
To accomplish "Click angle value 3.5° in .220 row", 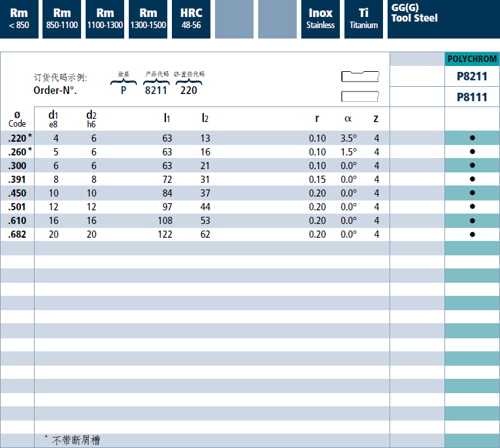I will coord(348,138).
